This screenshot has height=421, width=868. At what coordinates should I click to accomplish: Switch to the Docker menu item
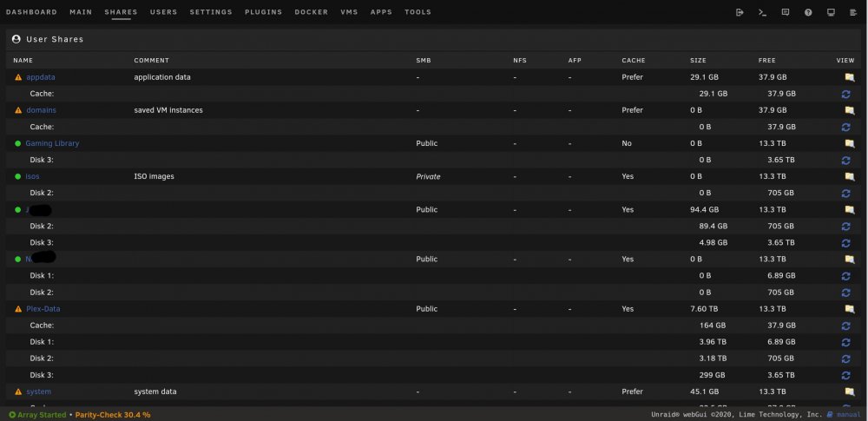coord(311,12)
